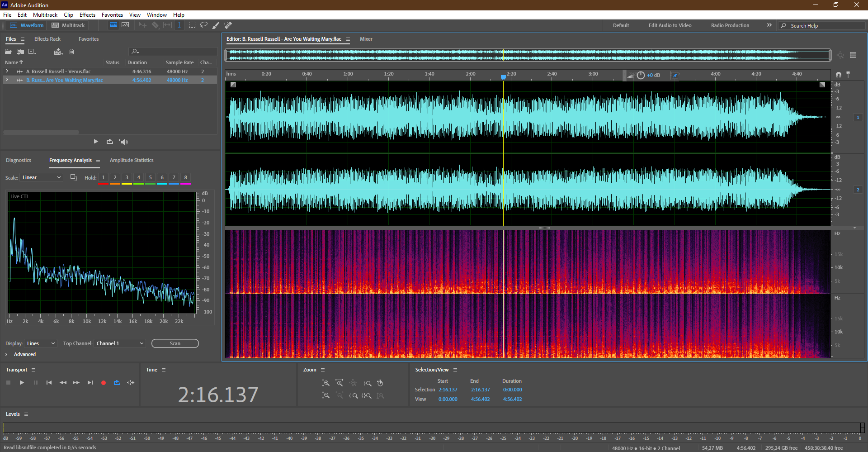Image resolution: width=868 pixels, height=452 pixels.
Task: Open the Scale dropdown set to Linear
Action: (41, 177)
